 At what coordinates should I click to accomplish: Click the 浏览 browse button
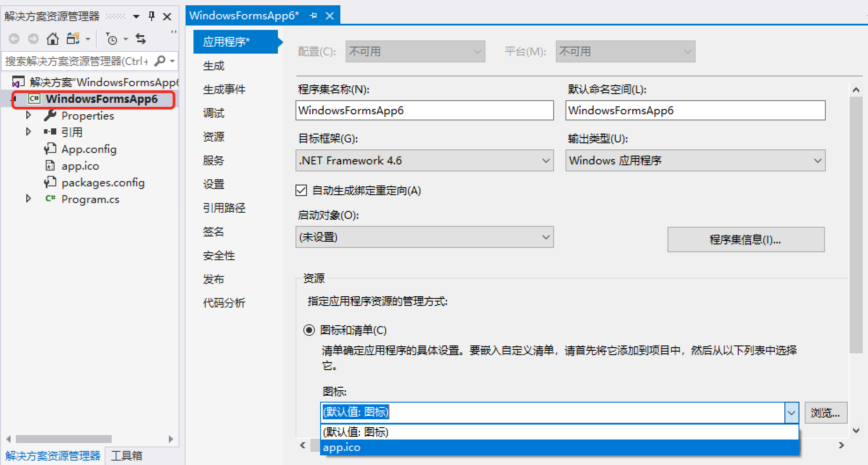825,413
